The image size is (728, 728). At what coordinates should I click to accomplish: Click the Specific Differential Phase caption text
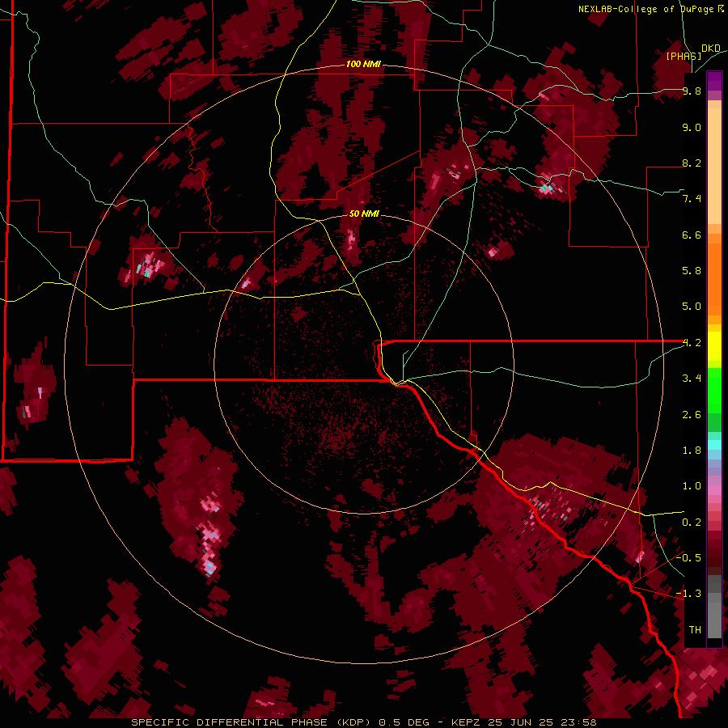point(363,722)
